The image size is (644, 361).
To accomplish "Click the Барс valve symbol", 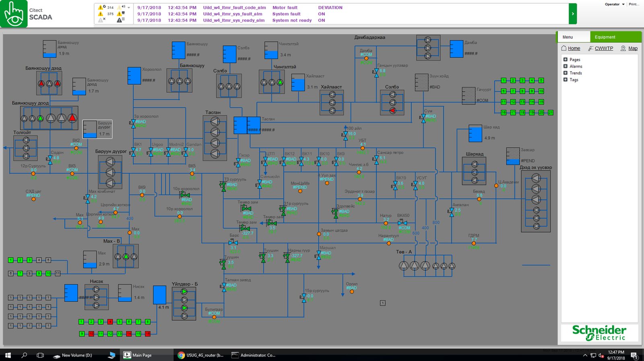I will pos(233,242).
